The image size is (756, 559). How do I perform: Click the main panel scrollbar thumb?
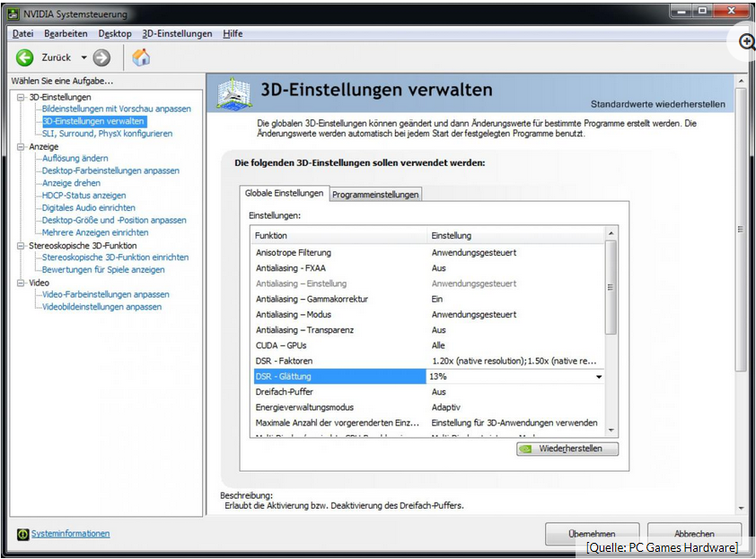740,230
